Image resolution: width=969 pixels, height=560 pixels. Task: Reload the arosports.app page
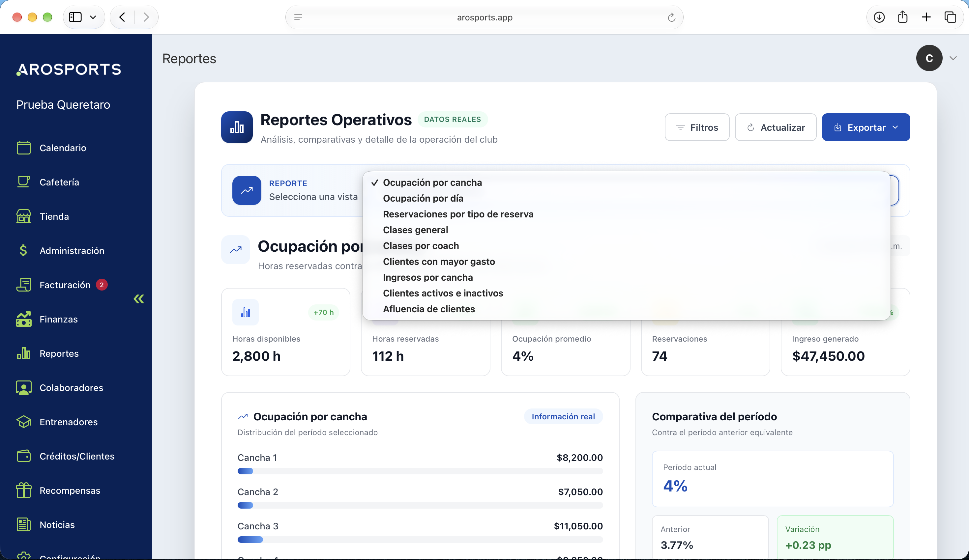pos(671,17)
